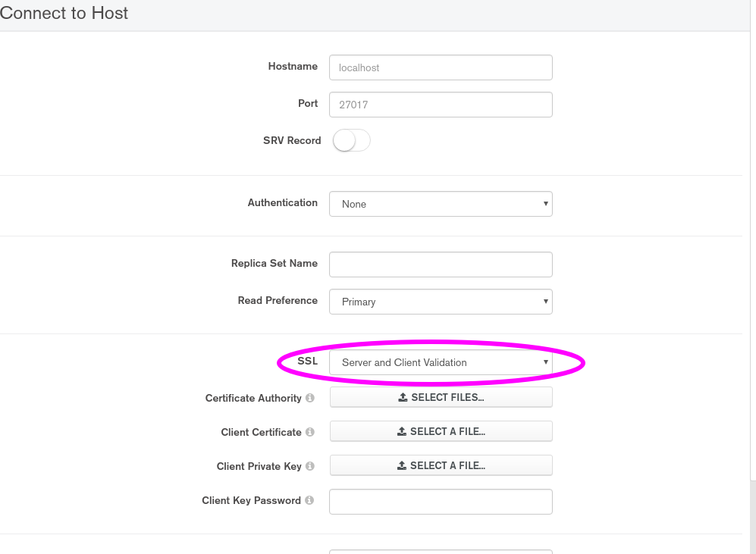Click into the Port field

click(441, 105)
